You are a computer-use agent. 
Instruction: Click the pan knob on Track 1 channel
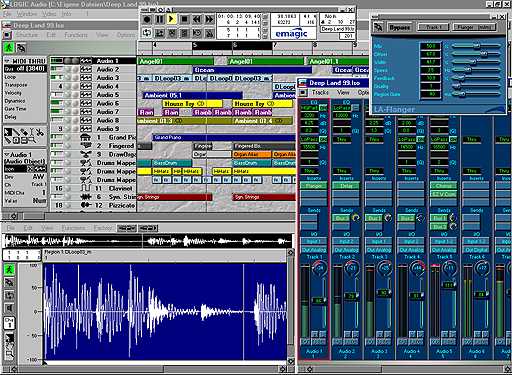(320, 268)
